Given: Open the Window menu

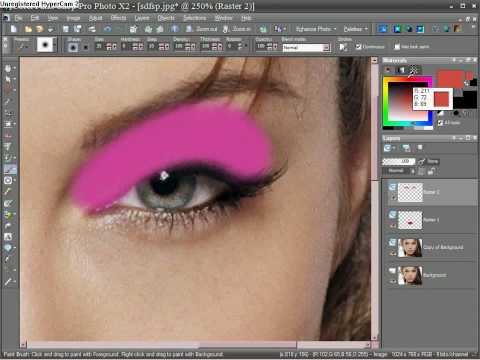Looking at the screenshot, I should pos(223,18).
